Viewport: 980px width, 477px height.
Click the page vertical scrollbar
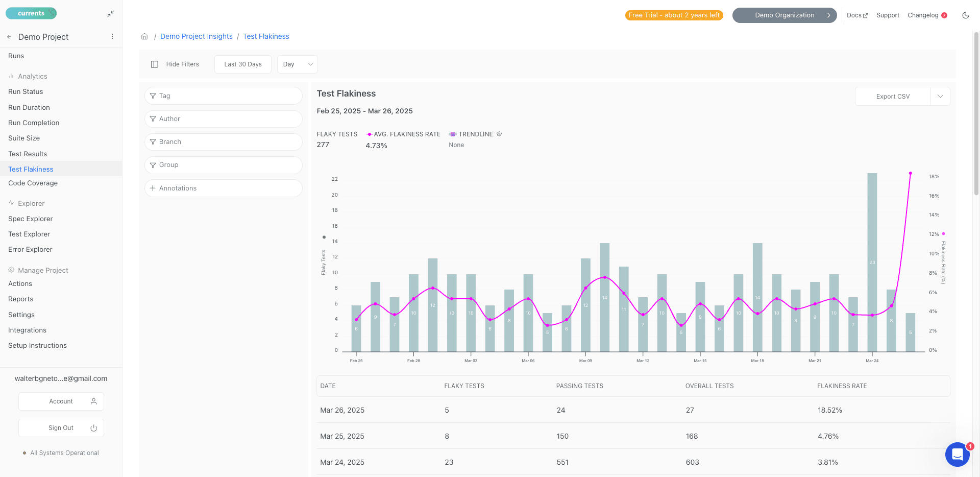[976, 113]
